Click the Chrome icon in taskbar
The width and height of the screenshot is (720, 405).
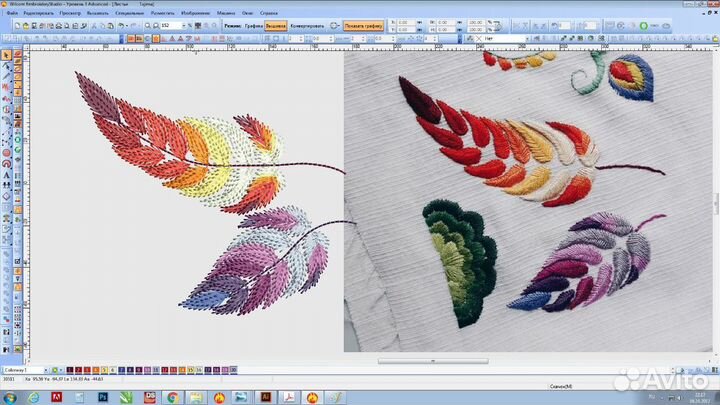[172, 397]
